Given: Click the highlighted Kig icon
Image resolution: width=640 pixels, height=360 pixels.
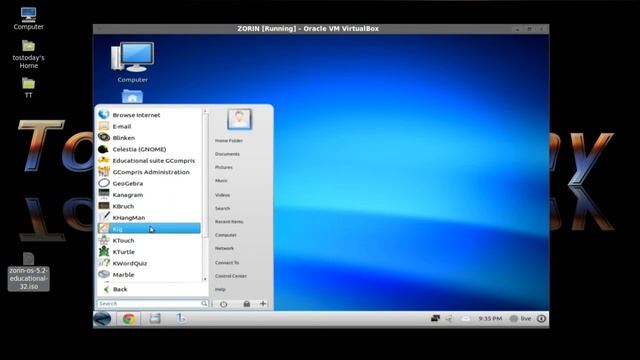Looking at the screenshot, I should point(104,229).
